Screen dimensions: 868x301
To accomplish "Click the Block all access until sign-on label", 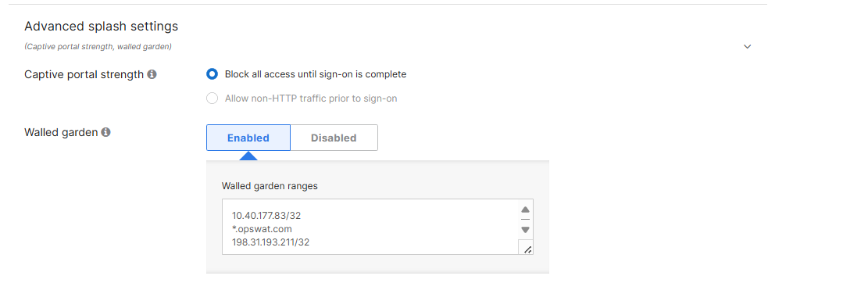I will tap(316, 74).
